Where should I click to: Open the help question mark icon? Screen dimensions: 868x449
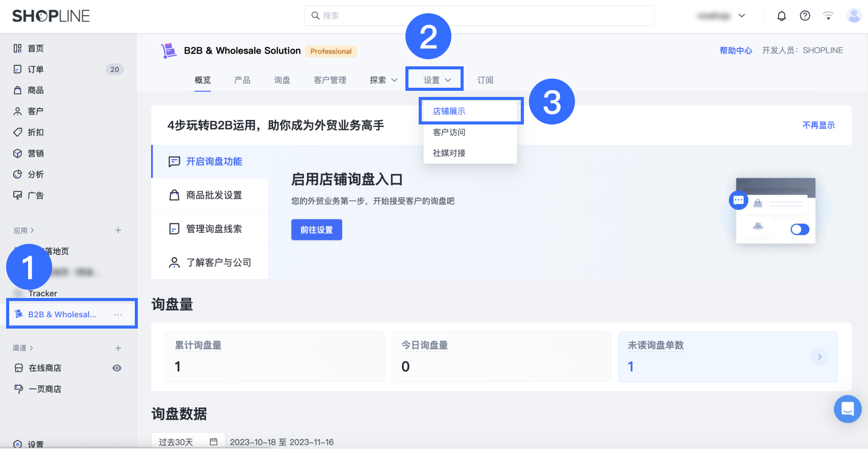805,16
